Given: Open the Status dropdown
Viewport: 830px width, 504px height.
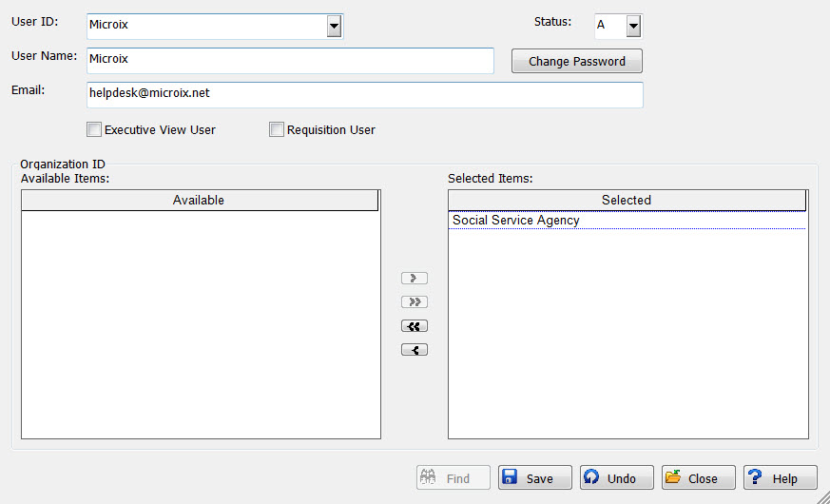Looking at the screenshot, I should coord(633,26).
